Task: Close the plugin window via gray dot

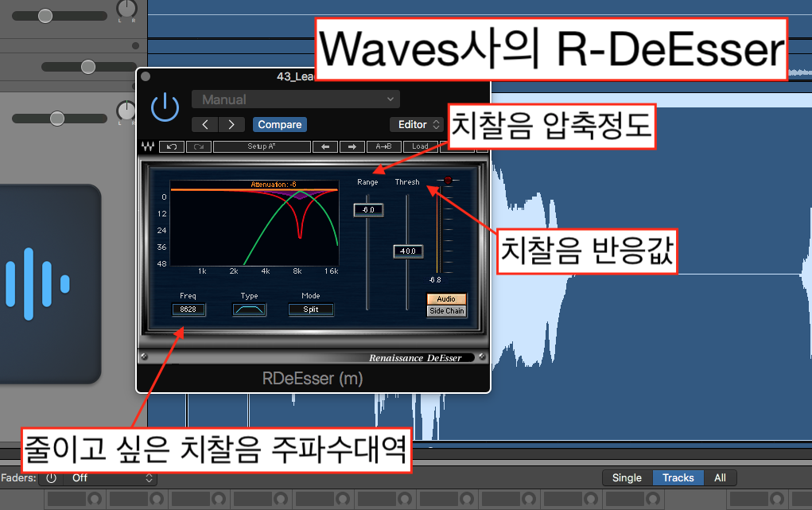Action: (x=146, y=76)
